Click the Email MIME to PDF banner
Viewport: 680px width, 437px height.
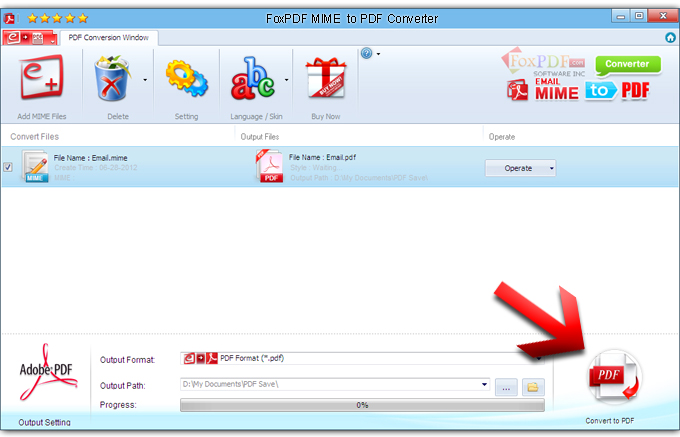click(579, 91)
